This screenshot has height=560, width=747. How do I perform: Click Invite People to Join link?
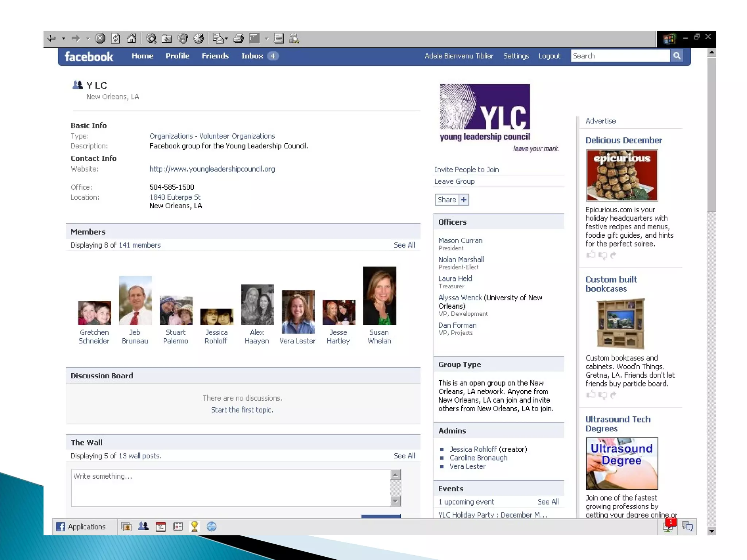pyautogui.click(x=467, y=170)
